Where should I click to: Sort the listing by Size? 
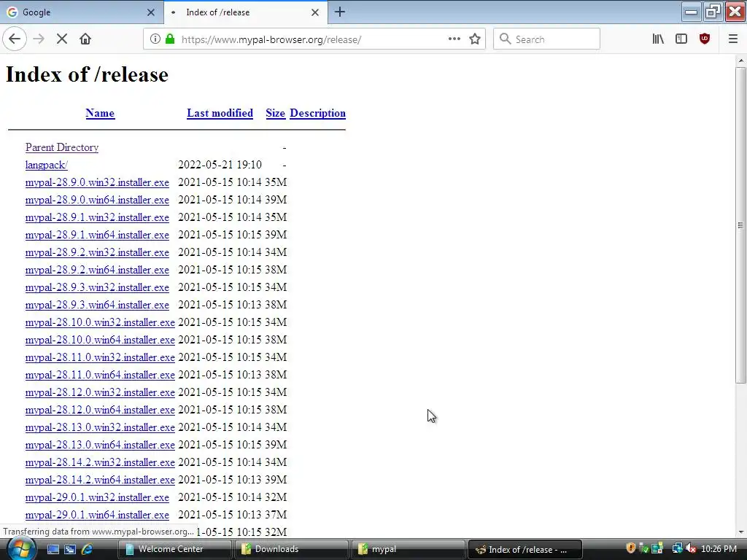(275, 113)
